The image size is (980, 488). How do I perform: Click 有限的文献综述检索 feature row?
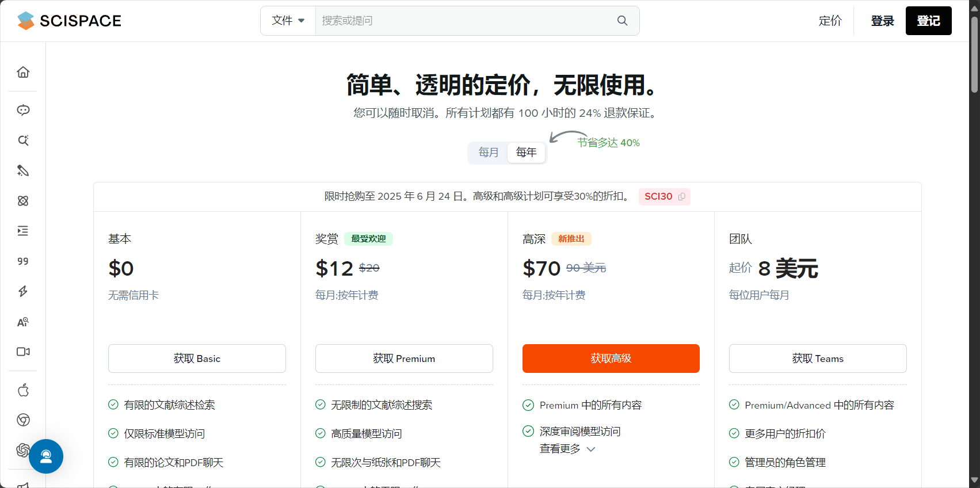tap(162, 405)
